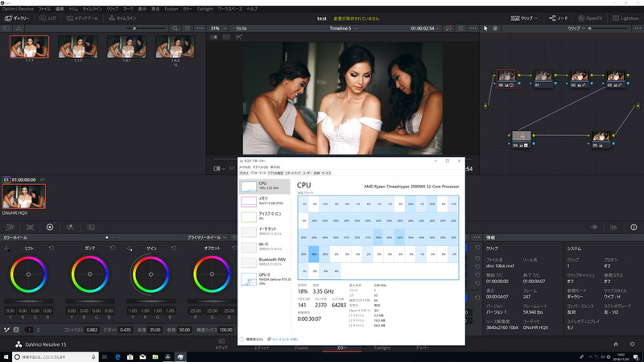Click the auto balance wand icon
This screenshot has width=644, height=362.
click(6, 330)
